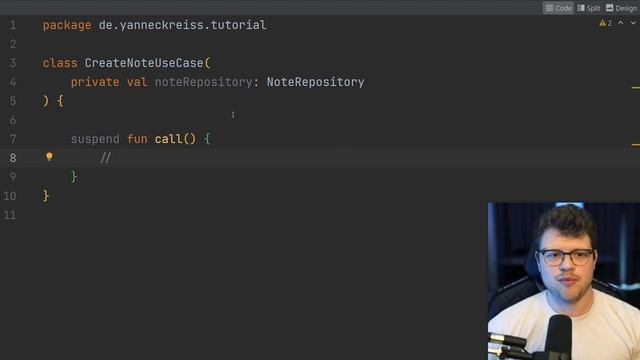Click the yellow lightbulb intention icon
Image resolution: width=640 pixels, height=360 pixels.
coord(49,156)
